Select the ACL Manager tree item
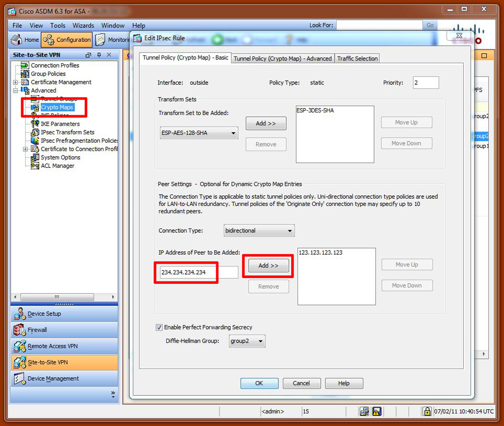The height and width of the screenshot is (426, 504). [x=58, y=166]
